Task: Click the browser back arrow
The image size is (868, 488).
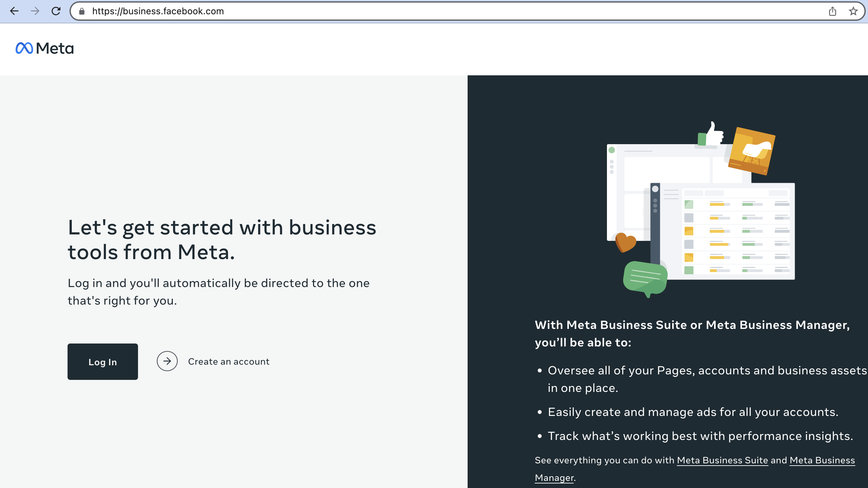Action: click(14, 11)
